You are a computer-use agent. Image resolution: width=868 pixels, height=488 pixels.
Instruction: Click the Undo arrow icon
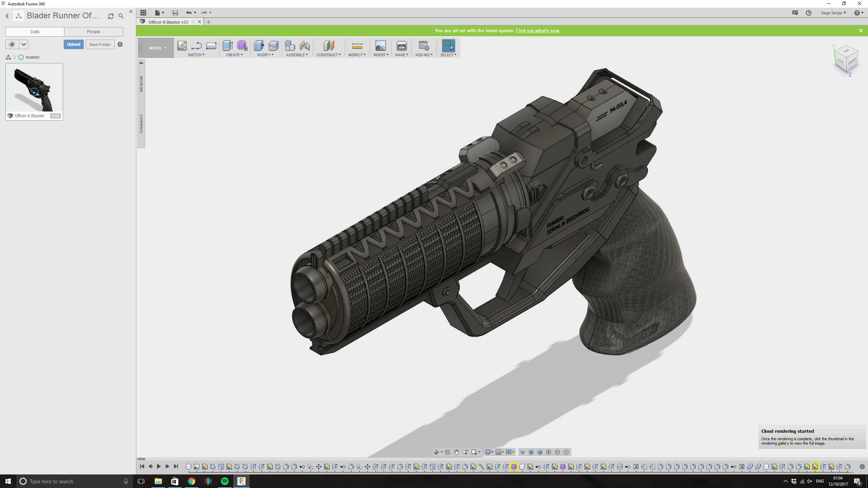(x=189, y=13)
